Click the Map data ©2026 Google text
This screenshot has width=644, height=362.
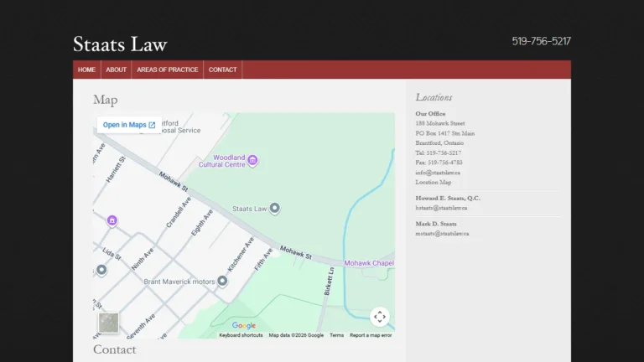click(x=296, y=335)
